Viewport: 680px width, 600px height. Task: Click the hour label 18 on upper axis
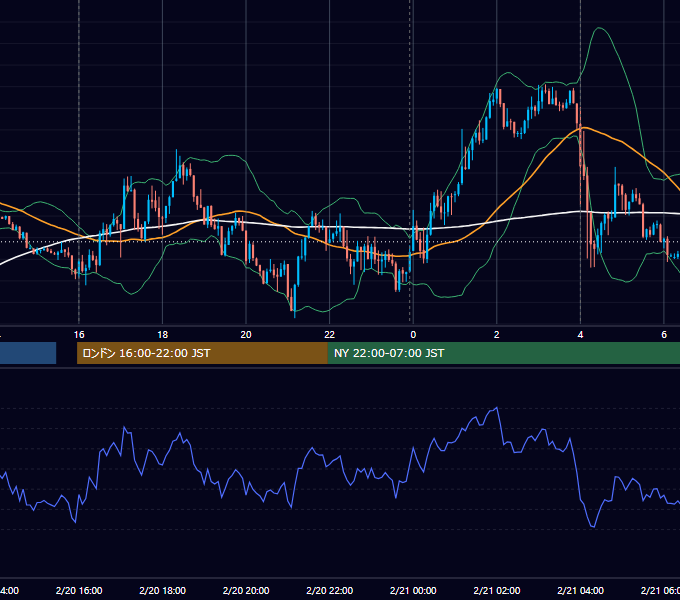pyautogui.click(x=163, y=335)
